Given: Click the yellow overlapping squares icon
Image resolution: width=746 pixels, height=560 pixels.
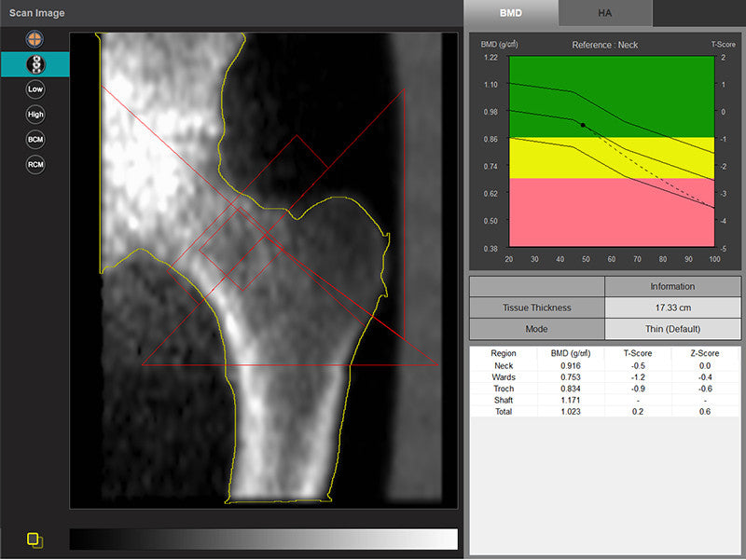Looking at the screenshot, I should 35,540.
